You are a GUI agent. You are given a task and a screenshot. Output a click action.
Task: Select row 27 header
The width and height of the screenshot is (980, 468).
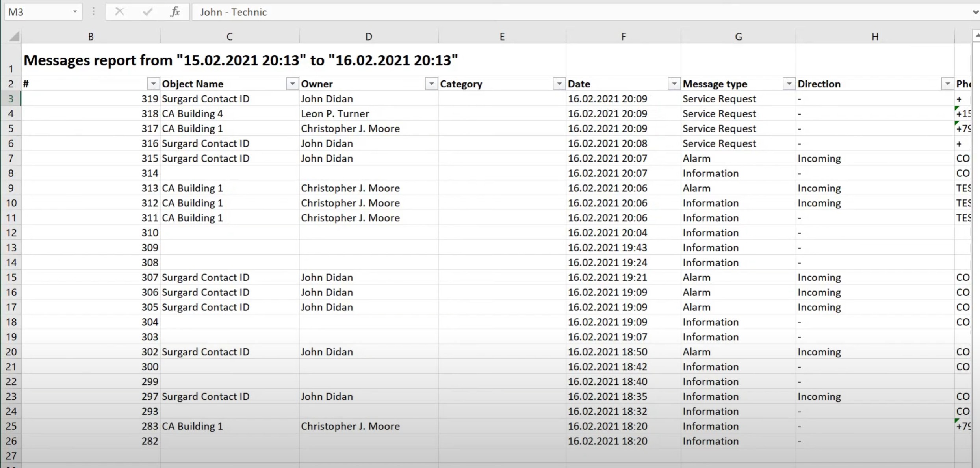(11, 456)
